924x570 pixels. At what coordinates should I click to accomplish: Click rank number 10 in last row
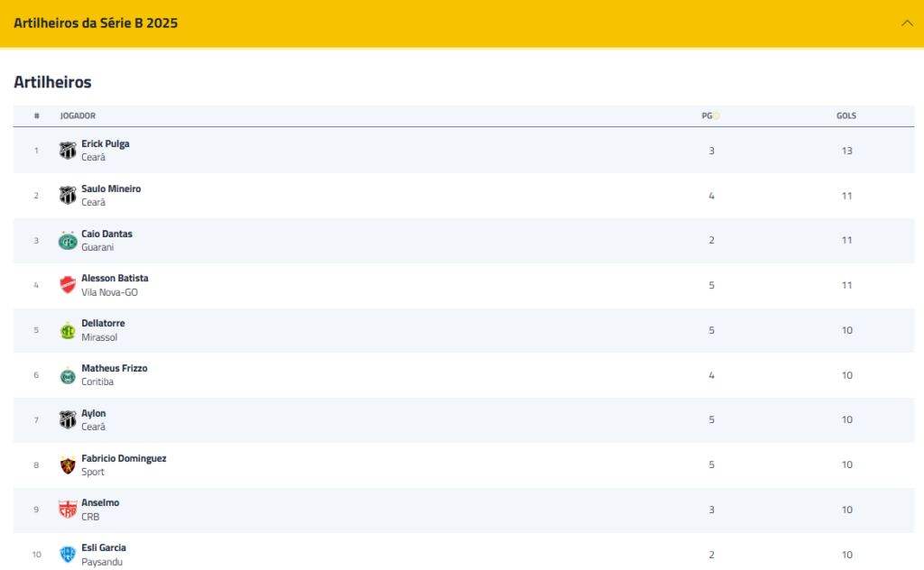coord(36,555)
